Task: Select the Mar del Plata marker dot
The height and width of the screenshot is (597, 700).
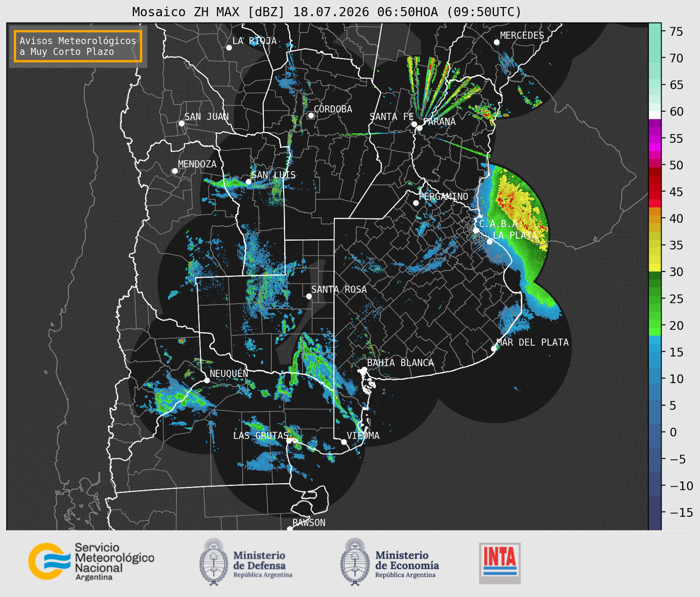Action: [494, 349]
